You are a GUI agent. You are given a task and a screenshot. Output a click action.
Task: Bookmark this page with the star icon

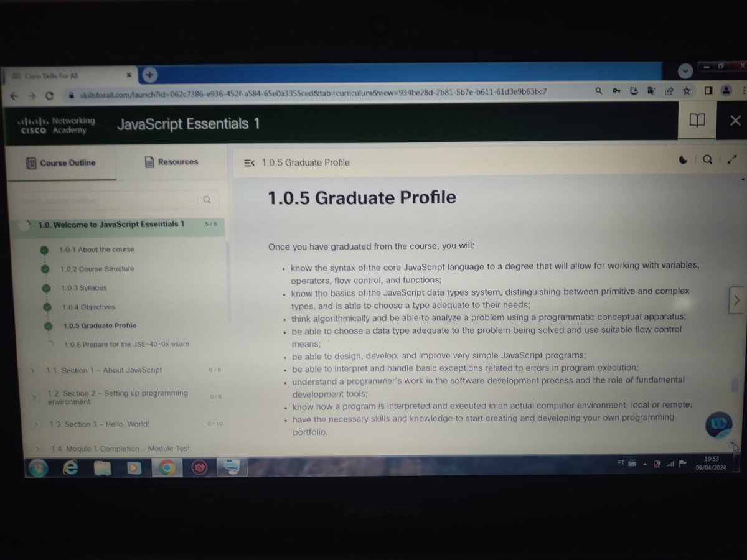coord(687,91)
